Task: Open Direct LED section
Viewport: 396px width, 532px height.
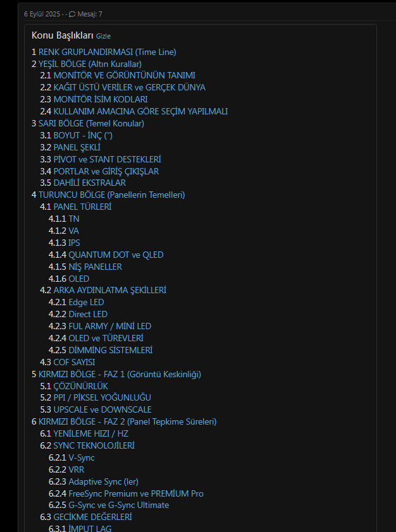Action: [88, 314]
